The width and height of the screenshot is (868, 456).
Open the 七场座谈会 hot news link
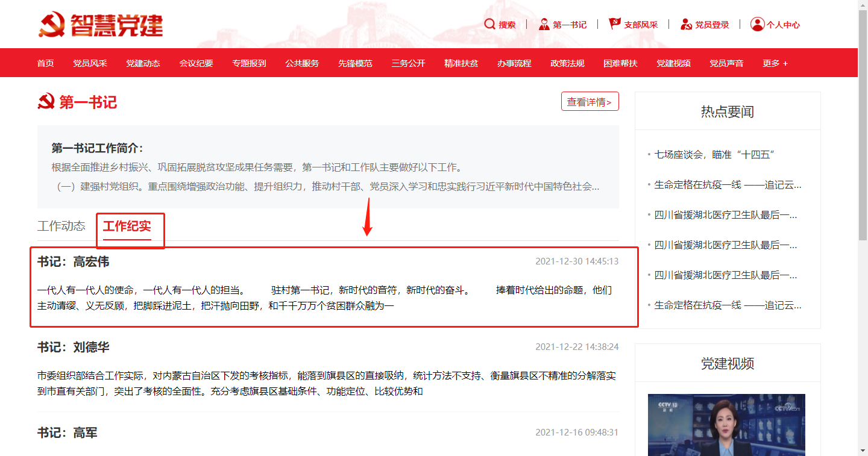click(x=714, y=154)
